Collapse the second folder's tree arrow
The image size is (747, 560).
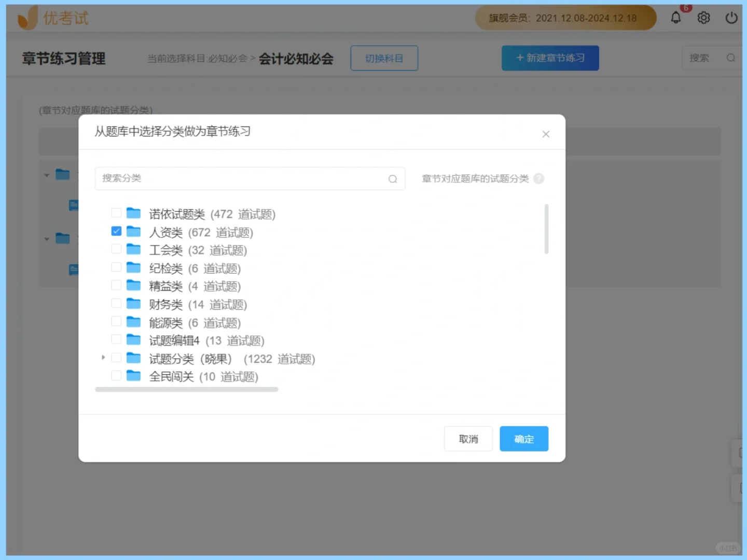pyautogui.click(x=46, y=239)
